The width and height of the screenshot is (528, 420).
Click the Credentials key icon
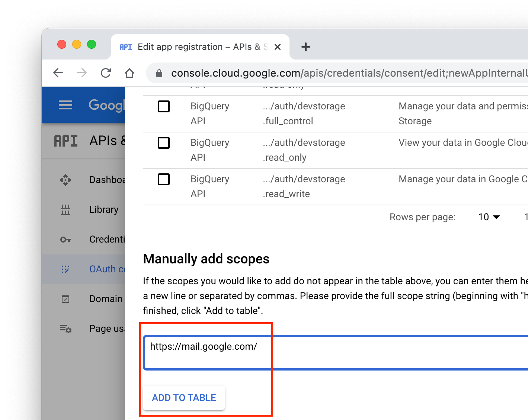click(x=65, y=240)
